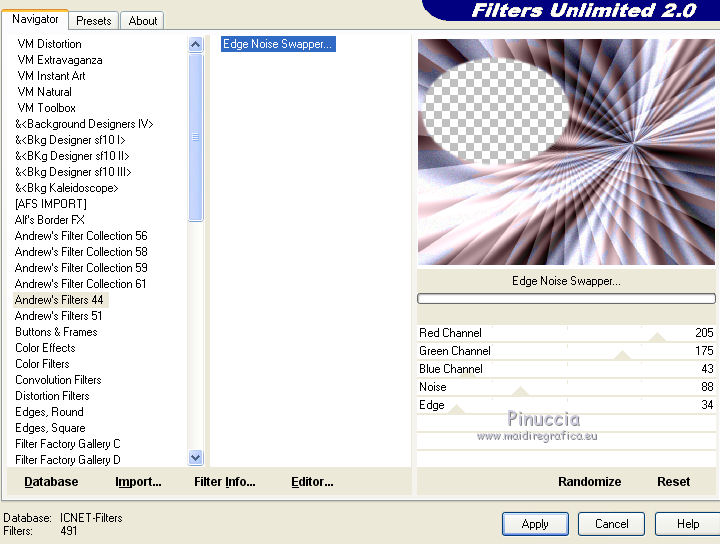This screenshot has height=544, width=720.
Task: Select Andrew's Filter Collection 58
Action: point(81,252)
